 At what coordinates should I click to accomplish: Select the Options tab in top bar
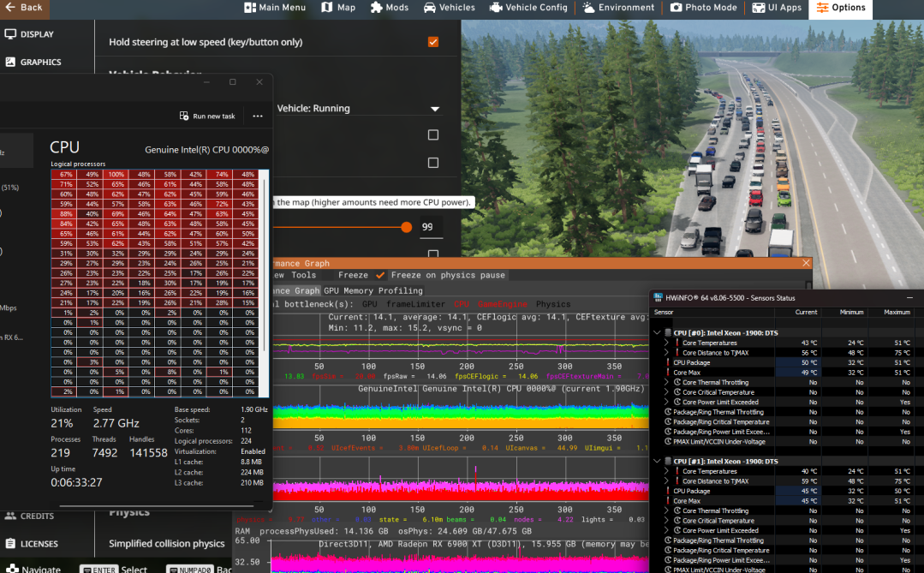pos(841,9)
